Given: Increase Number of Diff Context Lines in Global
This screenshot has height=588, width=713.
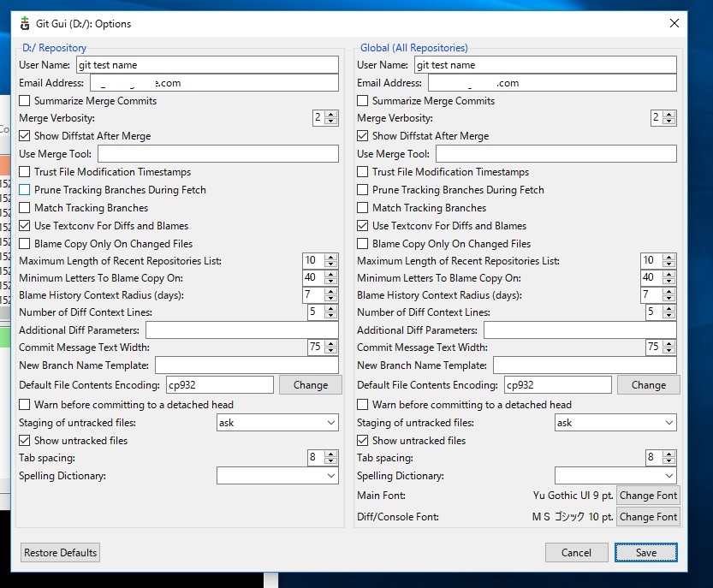Looking at the screenshot, I should (668, 308).
